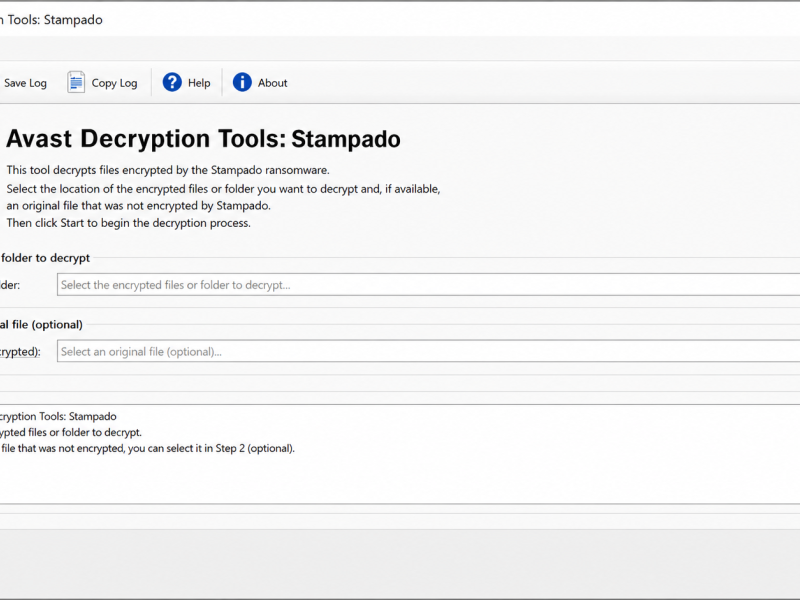Click the window title 'Tools: Stampado'
The width and height of the screenshot is (800, 600).
53,20
